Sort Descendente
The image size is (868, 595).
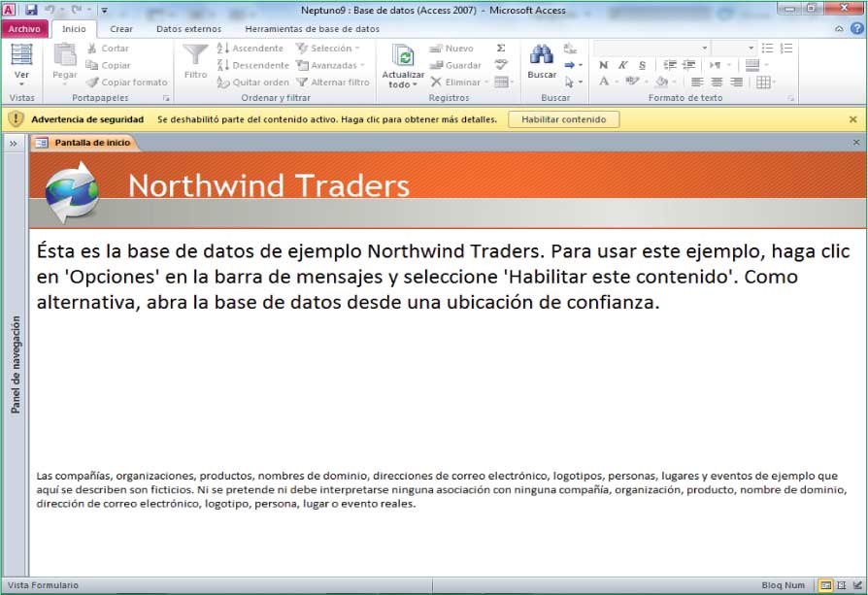tap(253, 65)
